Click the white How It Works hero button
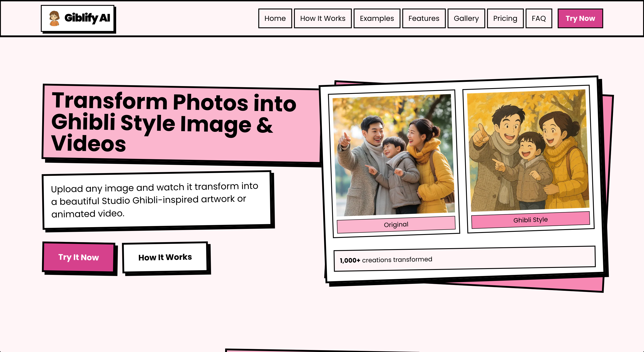644x352 pixels. [x=165, y=257]
